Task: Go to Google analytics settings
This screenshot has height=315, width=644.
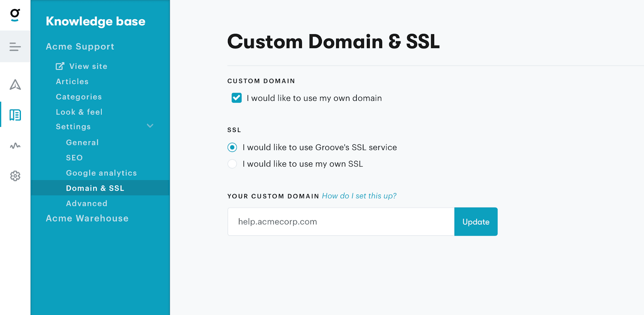Action: [x=101, y=173]
